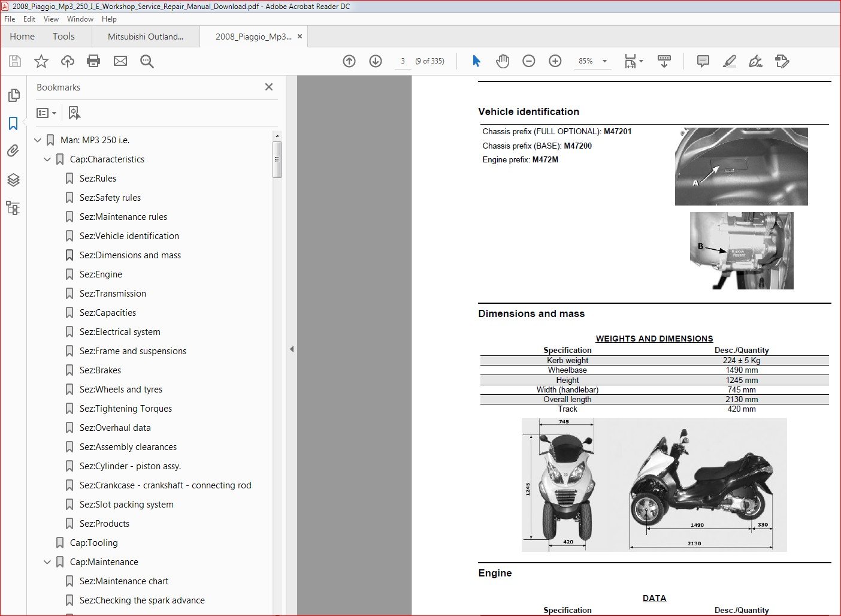Switch to Mitsubishi Outlander tab
The width and height of the screenshot is (841, 616).
[x=146, y=37]
